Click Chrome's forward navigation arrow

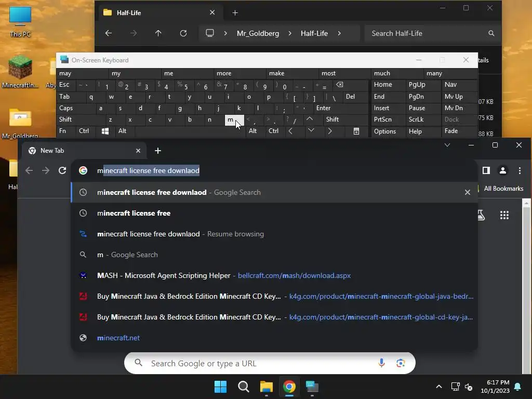coord(46,170)
